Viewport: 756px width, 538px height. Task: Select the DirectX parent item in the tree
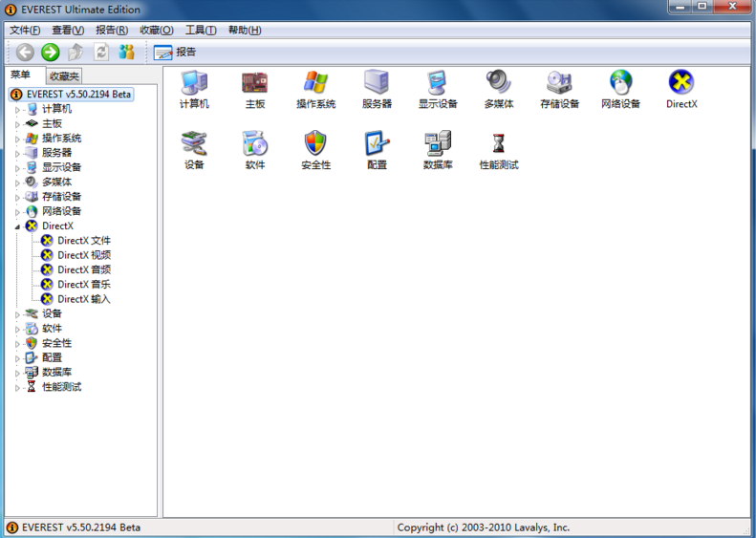(57, 226)
